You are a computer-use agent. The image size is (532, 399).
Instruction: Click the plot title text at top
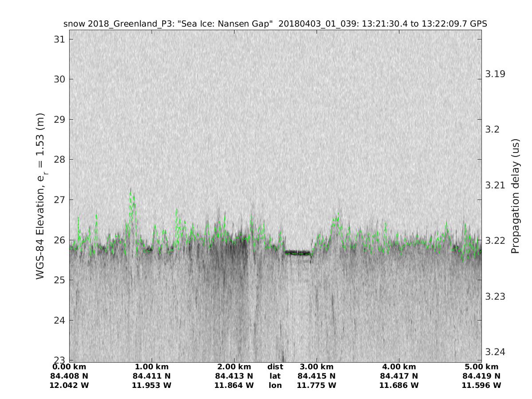[x=275, y=24]
